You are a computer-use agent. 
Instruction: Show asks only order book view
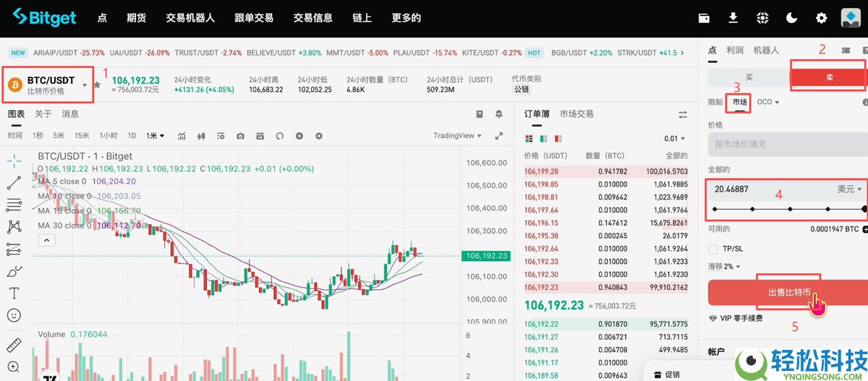point(559,138)
